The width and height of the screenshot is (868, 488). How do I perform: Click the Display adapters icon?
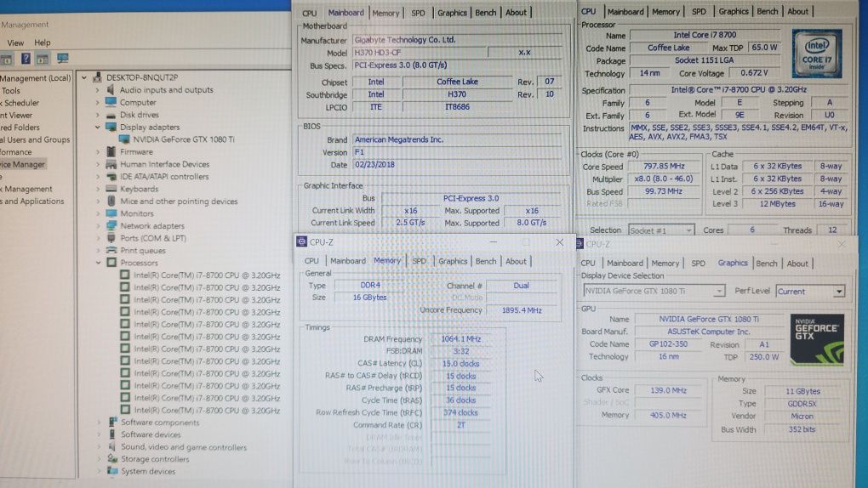(x=111, y=127)
